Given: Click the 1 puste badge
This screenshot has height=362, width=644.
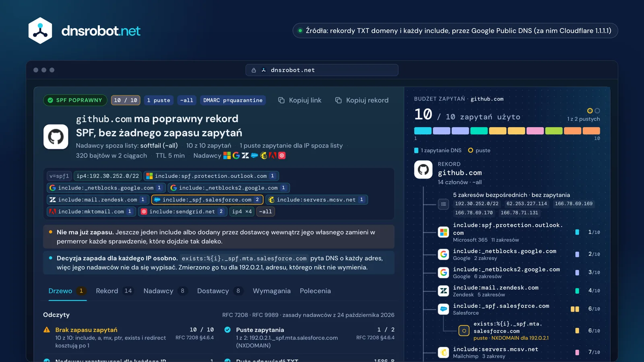Looking at the screenshot, I should (x=159, y=100).
